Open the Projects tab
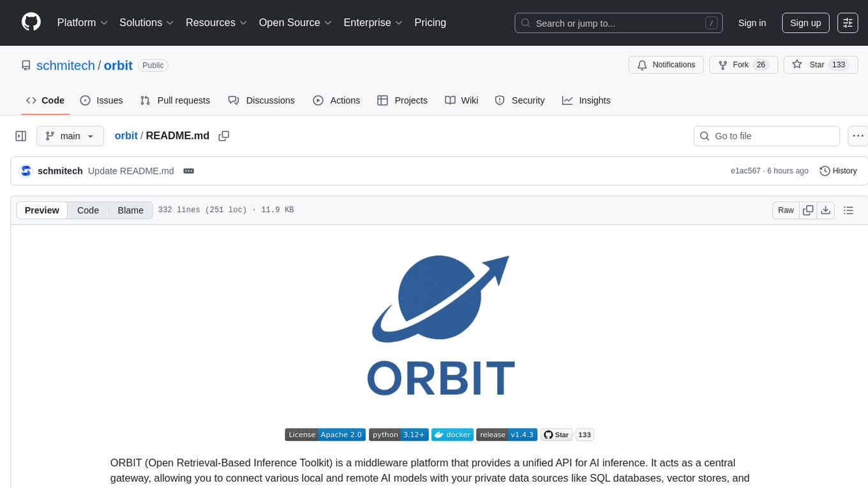868x488 pixels. [402, 100]
